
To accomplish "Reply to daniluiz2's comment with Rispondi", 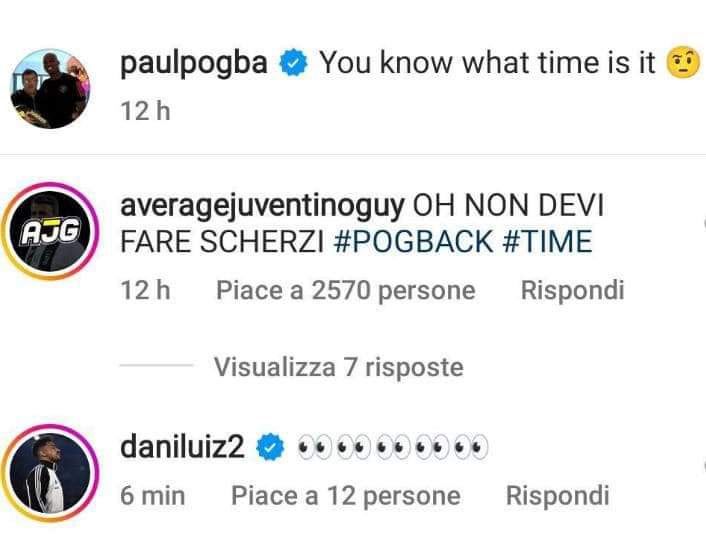I will point(557,495).
